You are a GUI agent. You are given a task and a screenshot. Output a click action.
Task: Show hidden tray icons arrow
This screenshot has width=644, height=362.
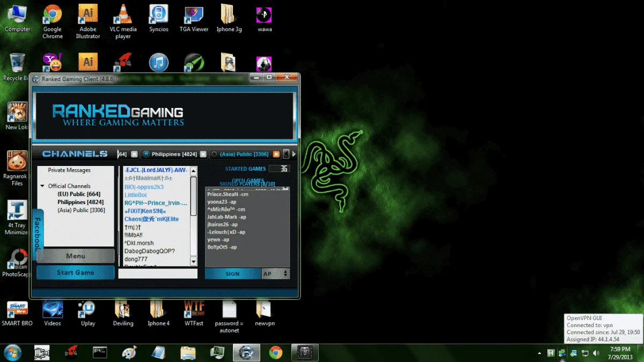[539, 353]
